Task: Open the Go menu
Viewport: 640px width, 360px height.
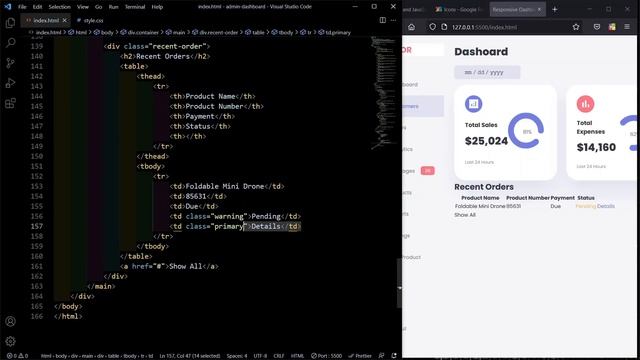Action: (x=98, y=7)
